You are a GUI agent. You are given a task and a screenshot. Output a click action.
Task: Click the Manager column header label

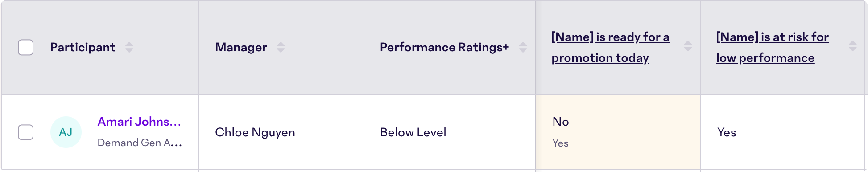(x=241, y=47)
